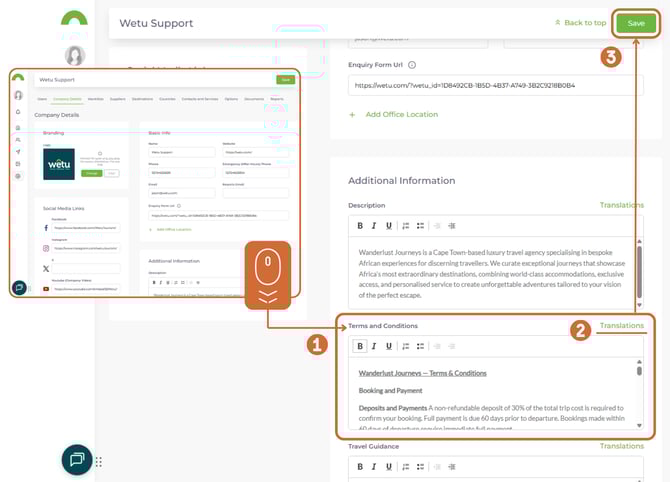The height and width of the screenshot is (482, 670).
Task: Click the Description scrollbar down arrow
Action: 639,305
